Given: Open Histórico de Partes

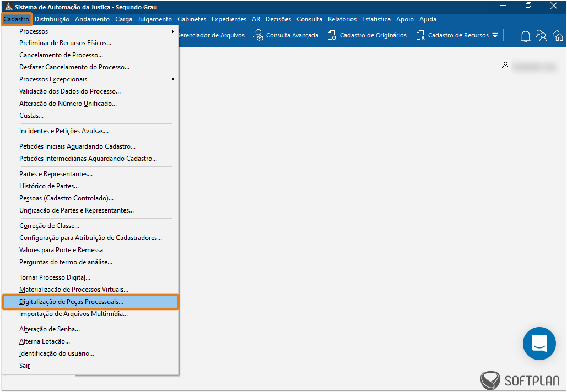Looking at the screenshot, I should [90, 186].
